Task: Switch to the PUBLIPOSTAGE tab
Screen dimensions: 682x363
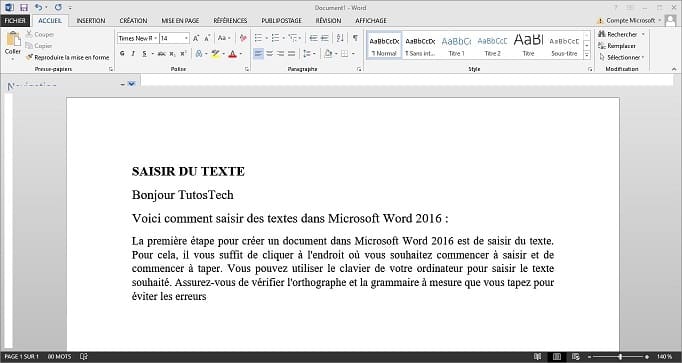Action: tap(281, 20)
